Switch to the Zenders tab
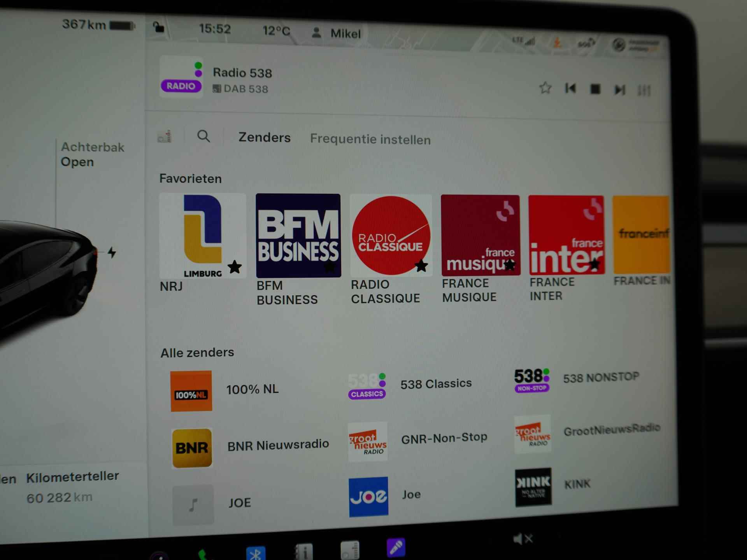The image size is (747, 560). (x=264, y=137)
